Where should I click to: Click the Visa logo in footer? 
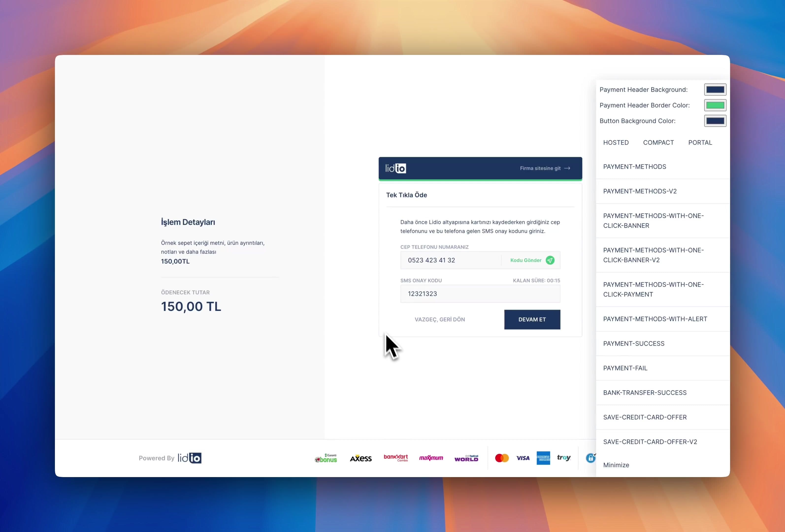523,458
